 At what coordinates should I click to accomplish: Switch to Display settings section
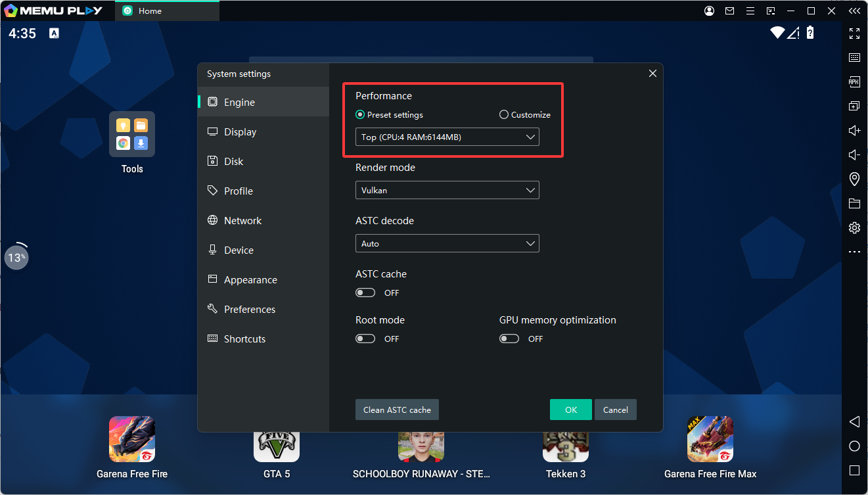click(x=240, y=132)
